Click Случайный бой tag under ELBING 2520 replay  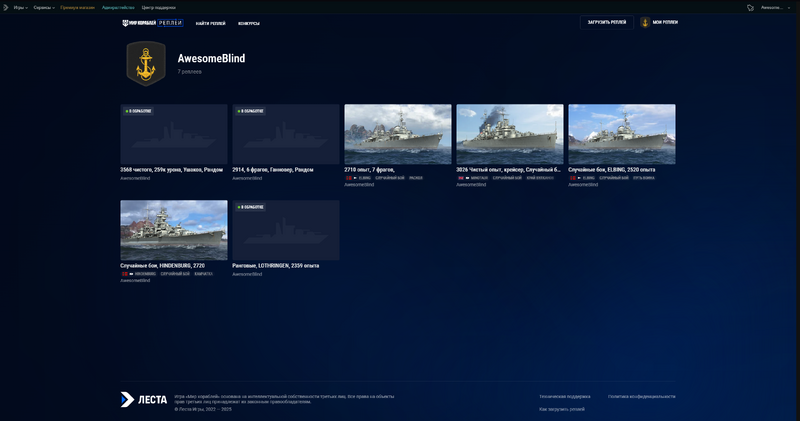click(x=614, y=178)
